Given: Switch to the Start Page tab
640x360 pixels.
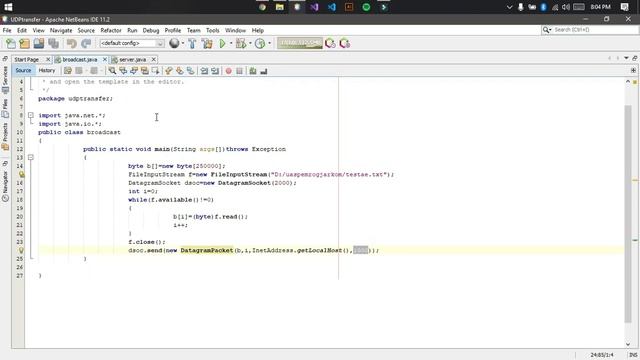Looking at the screenshot, I should (27, 60).
